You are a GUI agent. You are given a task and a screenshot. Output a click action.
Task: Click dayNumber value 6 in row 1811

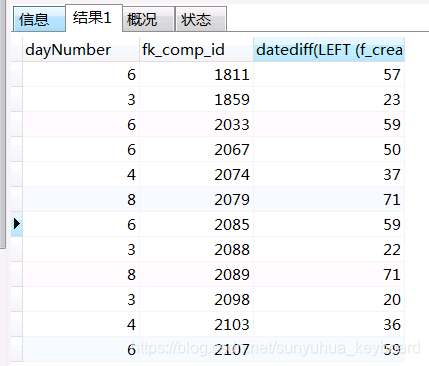pyautogui.click(x=81, y=74)
